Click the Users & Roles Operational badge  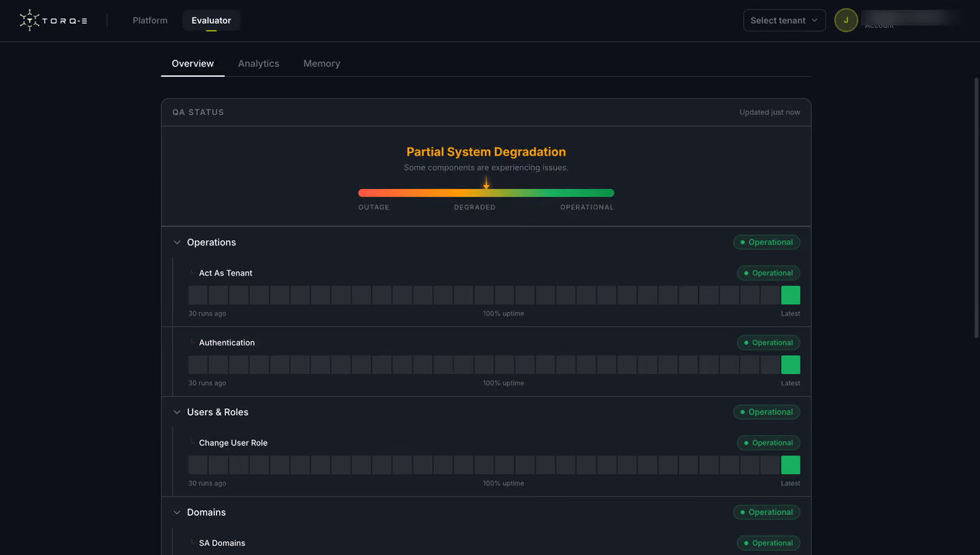point(766,411)
